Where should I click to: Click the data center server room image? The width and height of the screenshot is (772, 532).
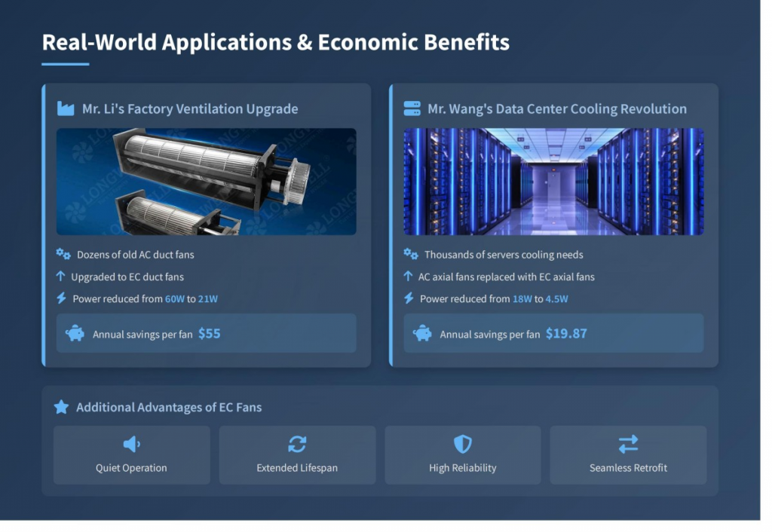pyautogui.click(x=553, y=182)
